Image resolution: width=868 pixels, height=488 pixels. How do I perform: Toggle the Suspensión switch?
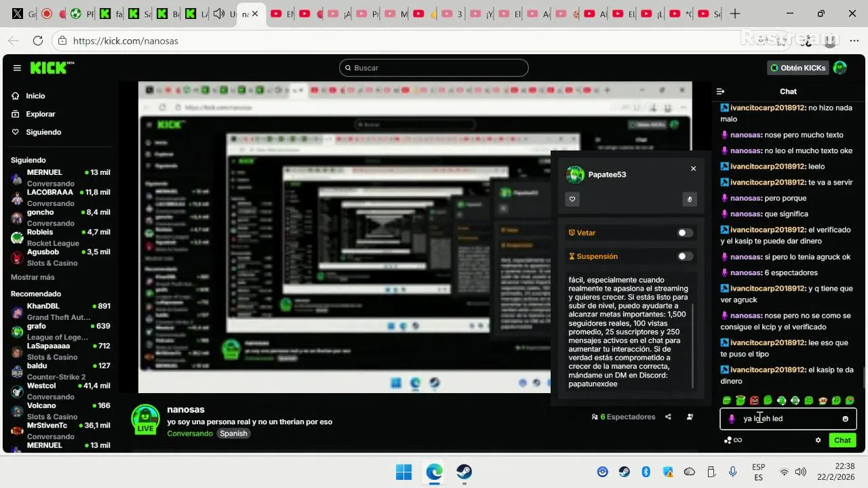click(685, 256)
